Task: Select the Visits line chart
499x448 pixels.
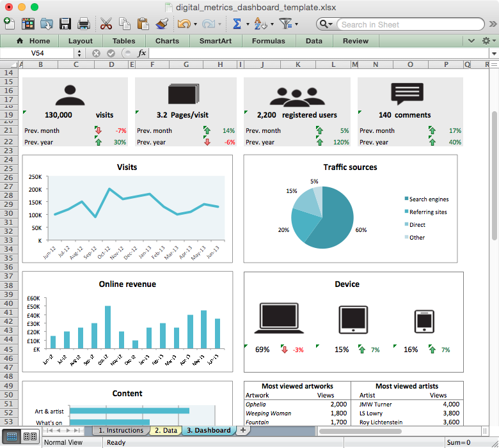Action: [127, 209]
